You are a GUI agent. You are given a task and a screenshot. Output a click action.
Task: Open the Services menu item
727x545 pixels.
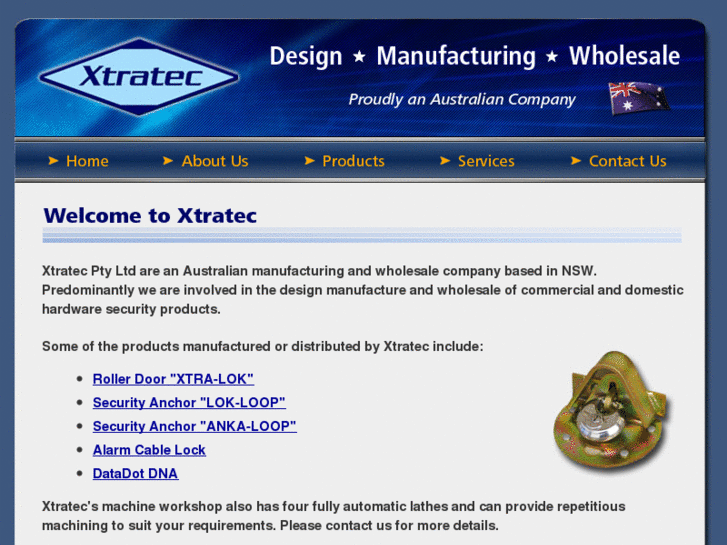(x=486, y=161)
